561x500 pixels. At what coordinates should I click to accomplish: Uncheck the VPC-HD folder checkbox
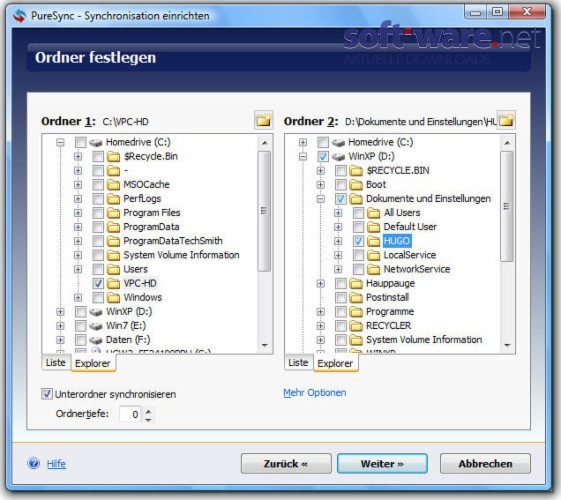[x=98, y=284]
